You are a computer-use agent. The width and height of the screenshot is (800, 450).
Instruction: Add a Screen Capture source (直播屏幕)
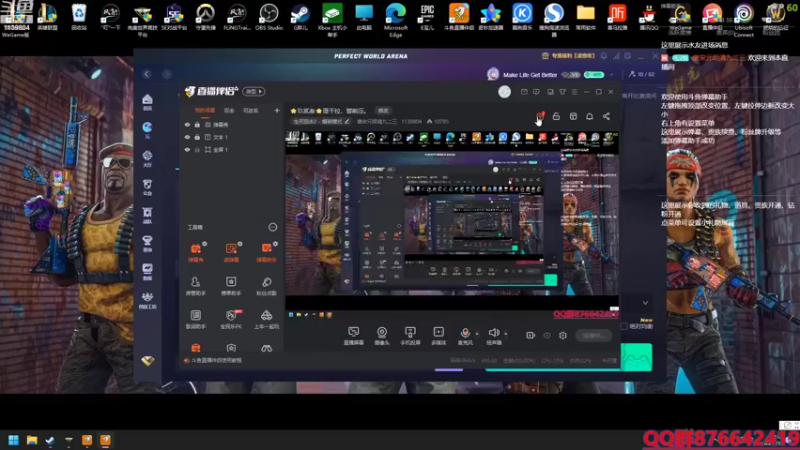[354, 336]
